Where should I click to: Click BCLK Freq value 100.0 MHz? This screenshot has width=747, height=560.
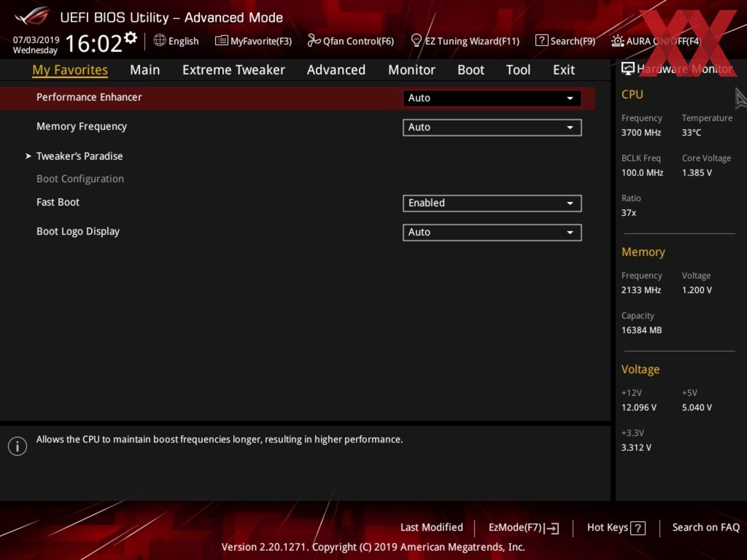pos(642,172)
